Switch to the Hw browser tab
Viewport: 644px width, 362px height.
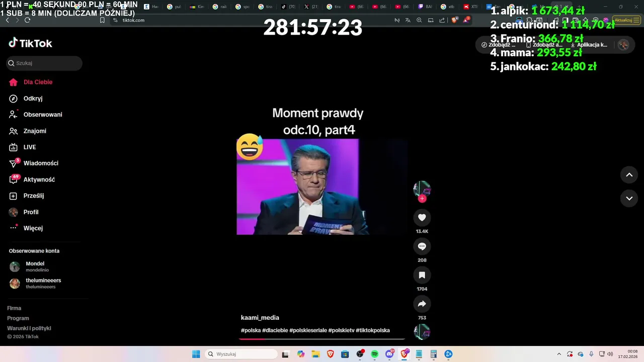[151, 7]
